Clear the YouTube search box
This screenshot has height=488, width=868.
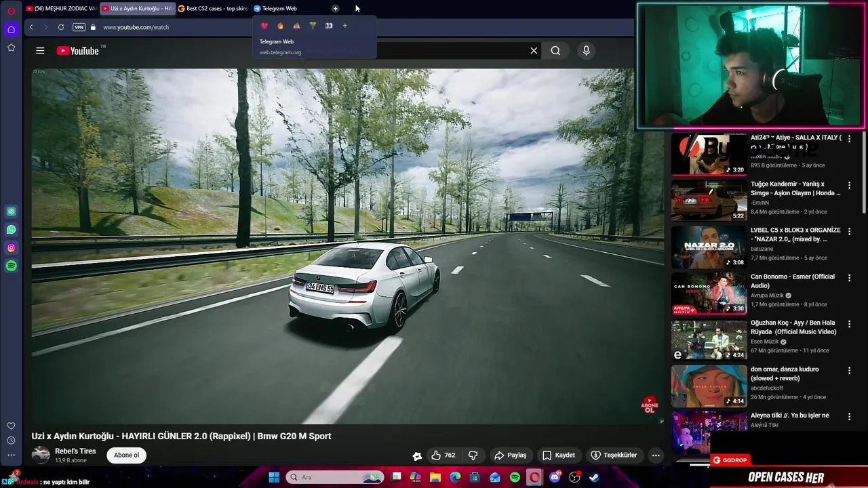534,51
